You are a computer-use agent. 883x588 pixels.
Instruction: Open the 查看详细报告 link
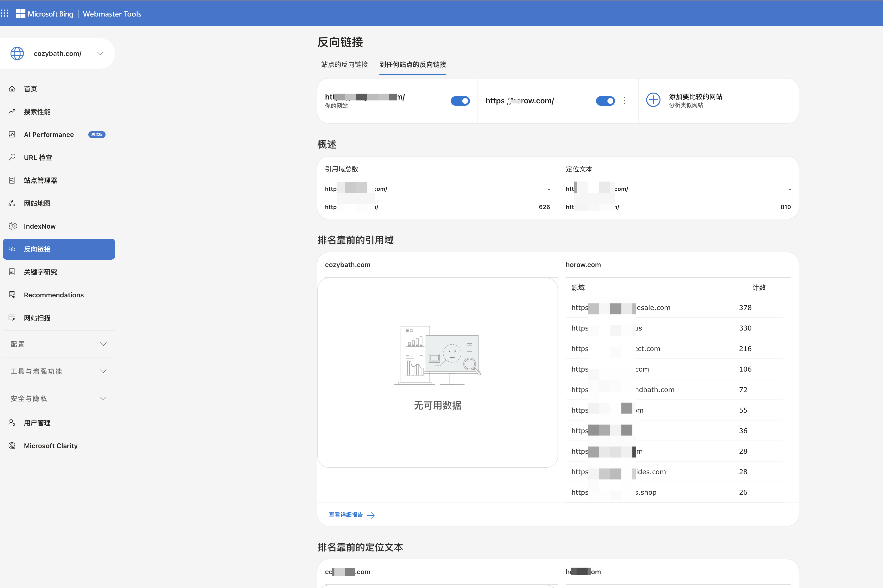351,514
